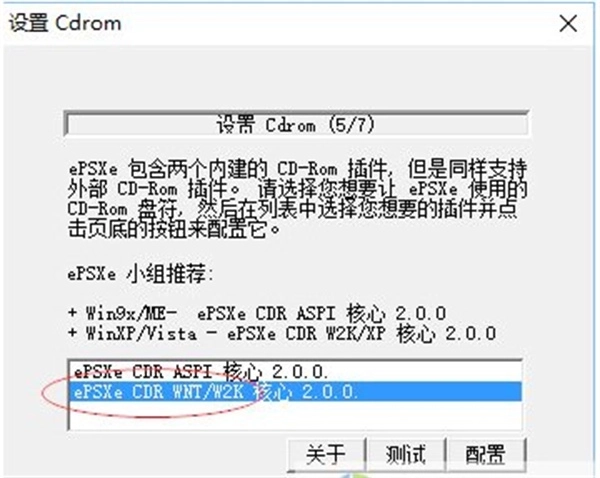Click empty space below the plugin list entries
Image resolution: width=600 pixels, height=478 pixels.
tap(295, 414)
